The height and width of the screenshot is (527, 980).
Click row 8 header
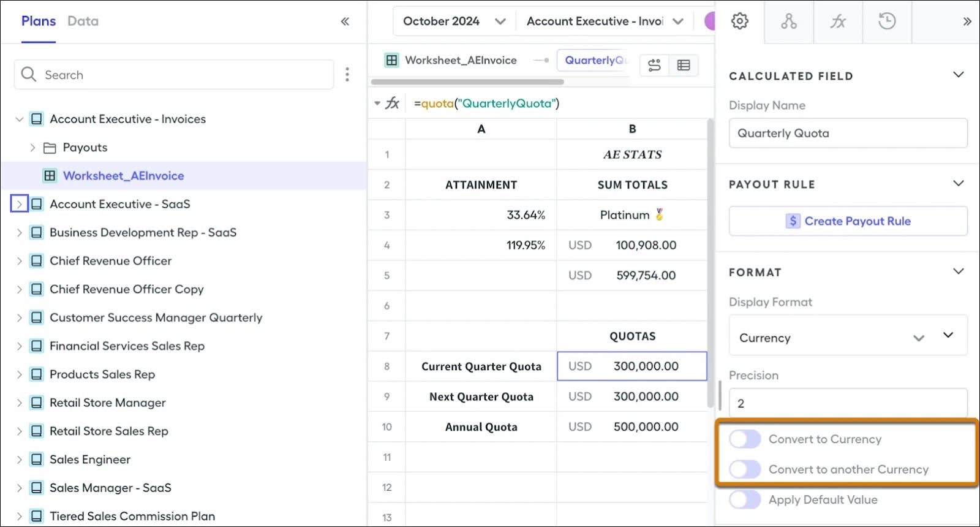[x=386, y=366]
